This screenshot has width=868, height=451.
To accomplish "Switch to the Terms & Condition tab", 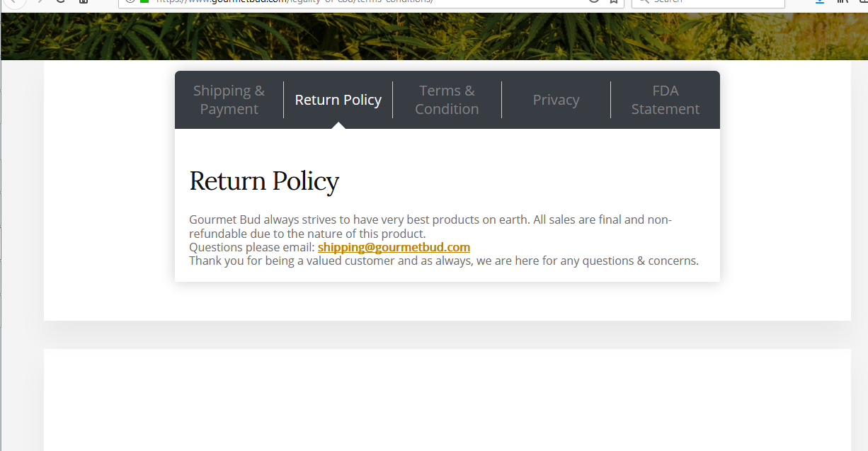I will pyautogui.click(x=447, y=100).
